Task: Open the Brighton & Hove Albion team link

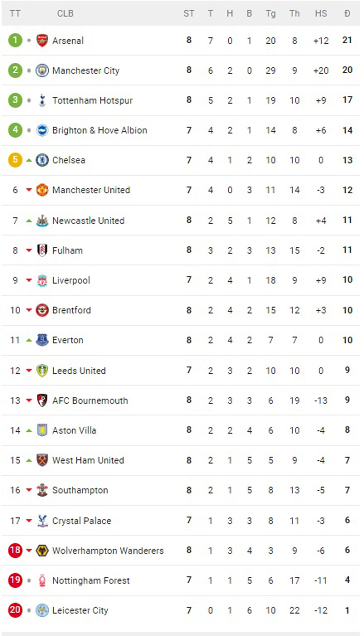Action: pos(99,130)
